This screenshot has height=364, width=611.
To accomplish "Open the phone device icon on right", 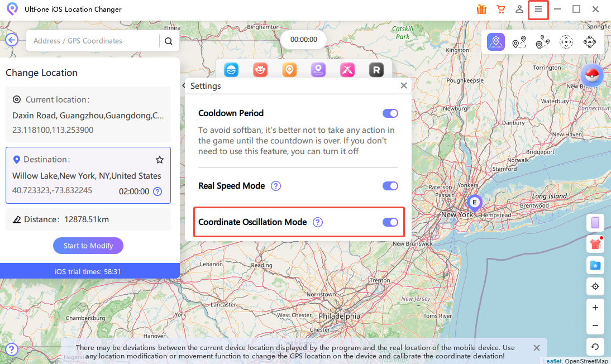I will pyautogui.click(x=595, y=223).
